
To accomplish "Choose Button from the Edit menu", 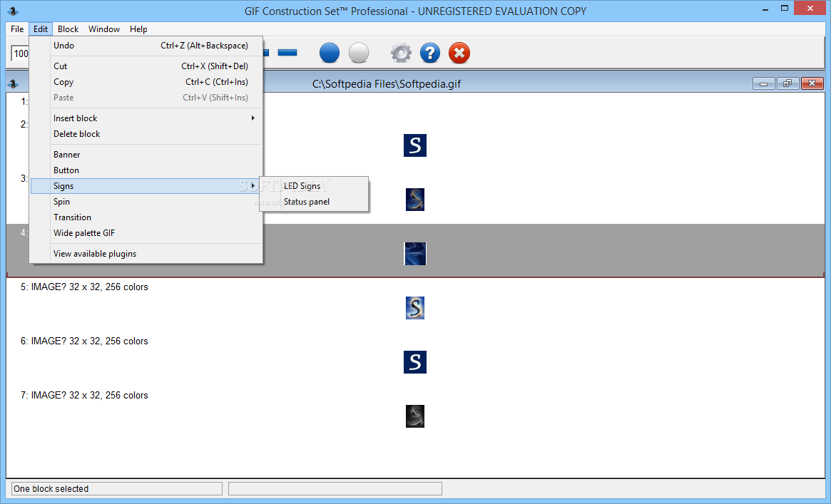I will point(146,170).
